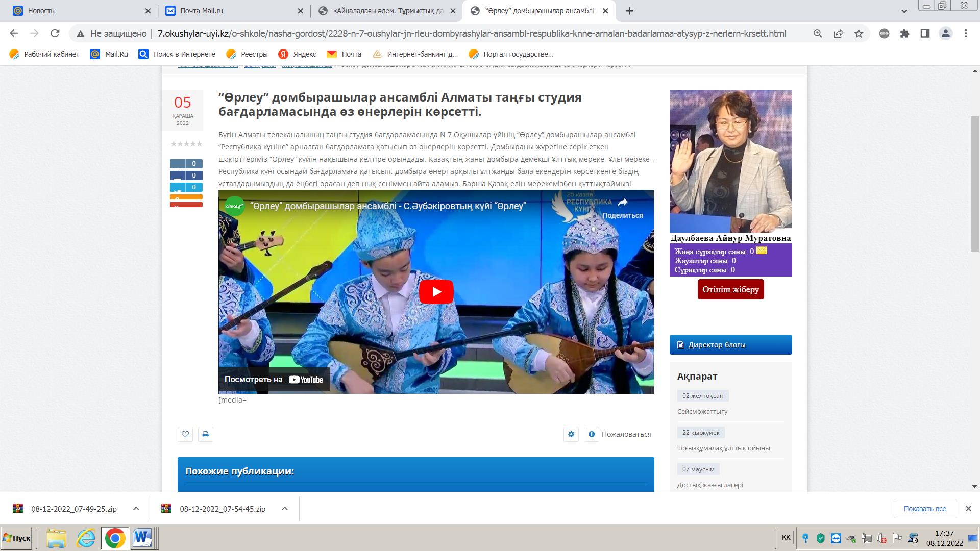Viewport: 980px width, 551px height.
Task: Reload the page
Action: click(55, 34)
